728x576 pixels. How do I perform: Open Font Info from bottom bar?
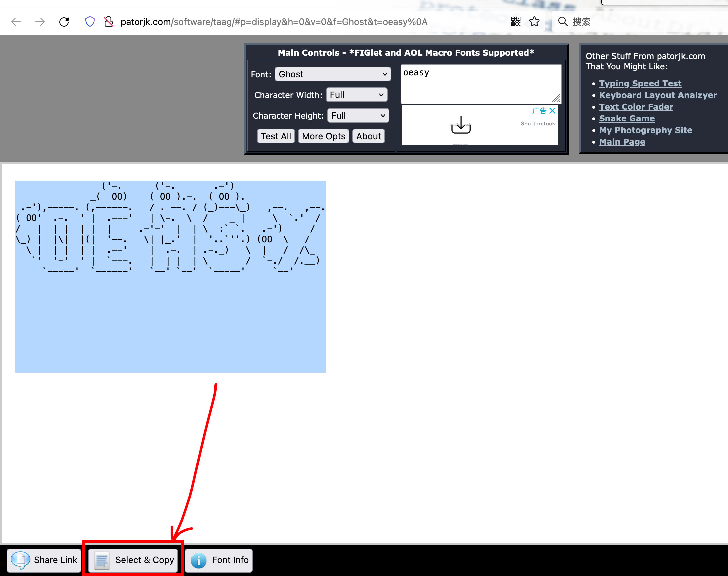(219, 560)
